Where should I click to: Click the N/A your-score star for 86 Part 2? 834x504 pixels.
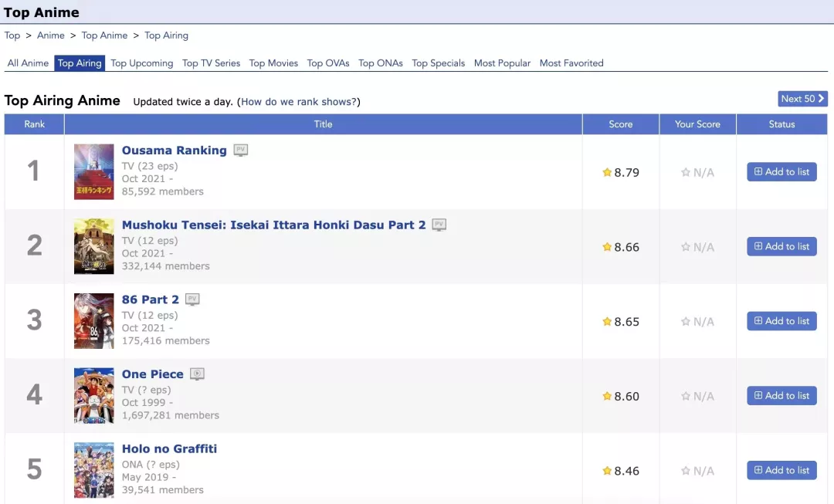[686, 322]
